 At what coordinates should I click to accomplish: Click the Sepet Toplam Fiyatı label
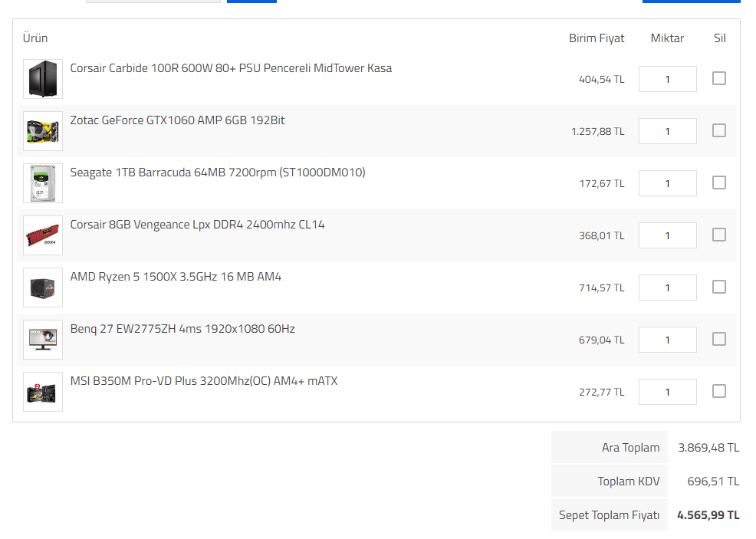[609, 515]
